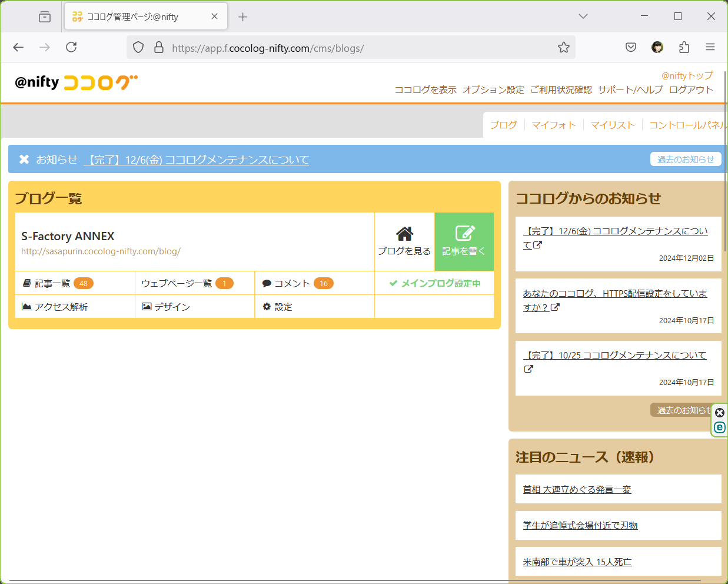Click the 注目のニュース（速報） heading

click(x=585, y=457)
